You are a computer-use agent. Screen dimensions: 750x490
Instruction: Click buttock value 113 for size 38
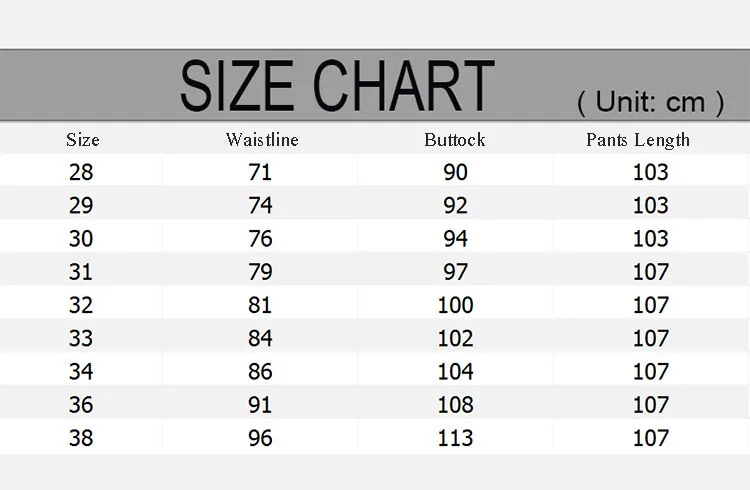455,438
